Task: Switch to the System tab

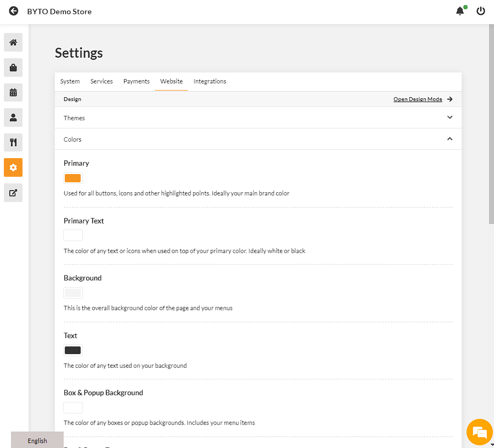Action: [x=70, y=81]
